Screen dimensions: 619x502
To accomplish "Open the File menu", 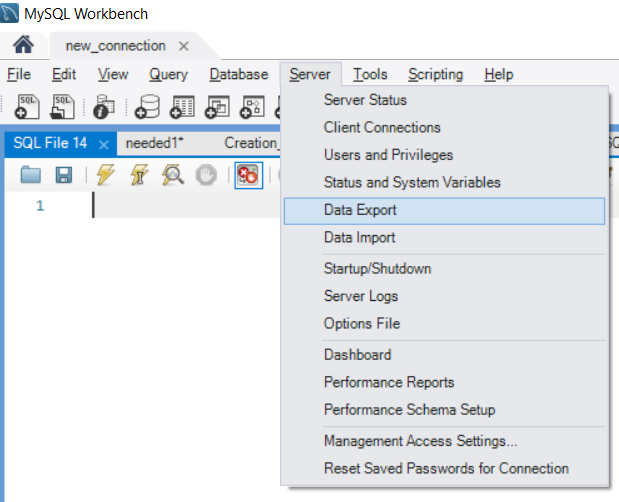I will coord(19,74).
